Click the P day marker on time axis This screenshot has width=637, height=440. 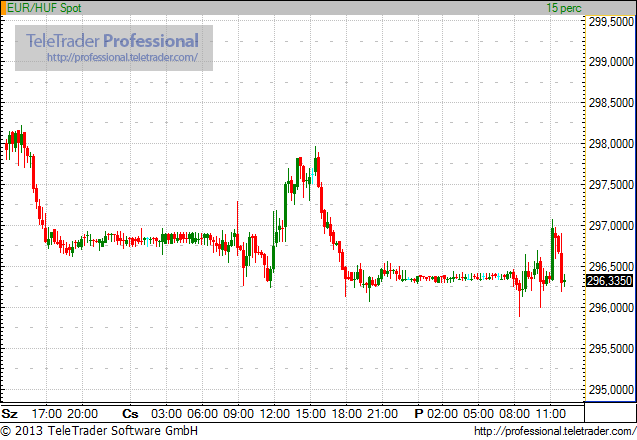(x=419, y=414)
